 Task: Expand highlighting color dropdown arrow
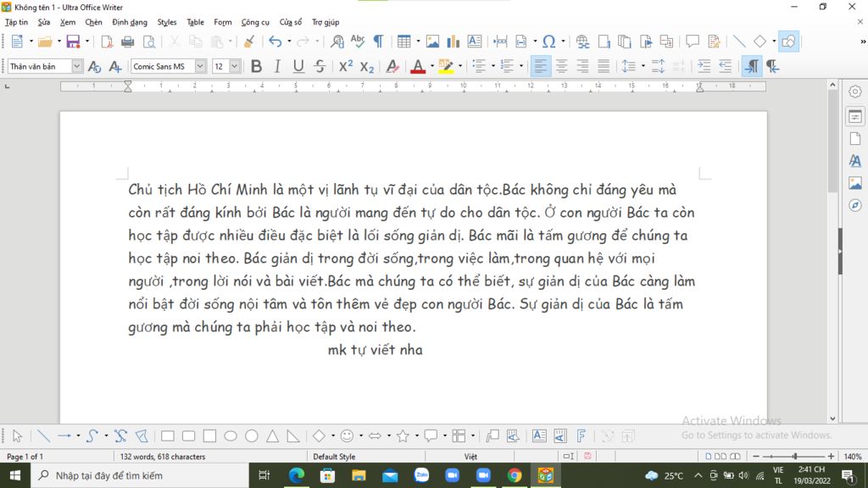460,66
